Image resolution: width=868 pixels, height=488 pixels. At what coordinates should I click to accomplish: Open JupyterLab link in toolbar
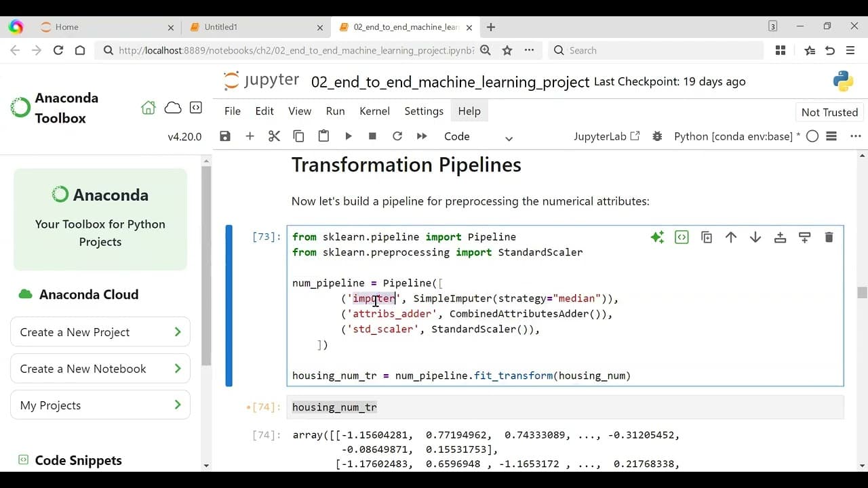point(607,136)
